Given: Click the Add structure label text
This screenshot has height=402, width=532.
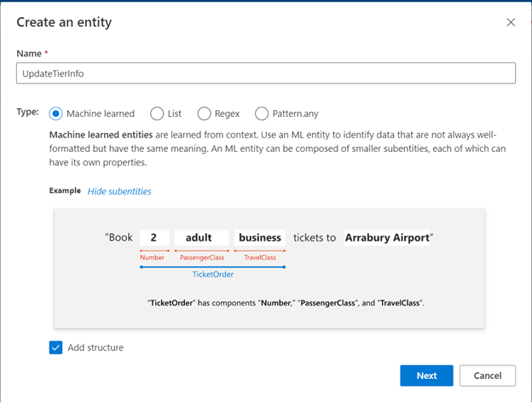Looking at the screenshot, I should [95, 347].
